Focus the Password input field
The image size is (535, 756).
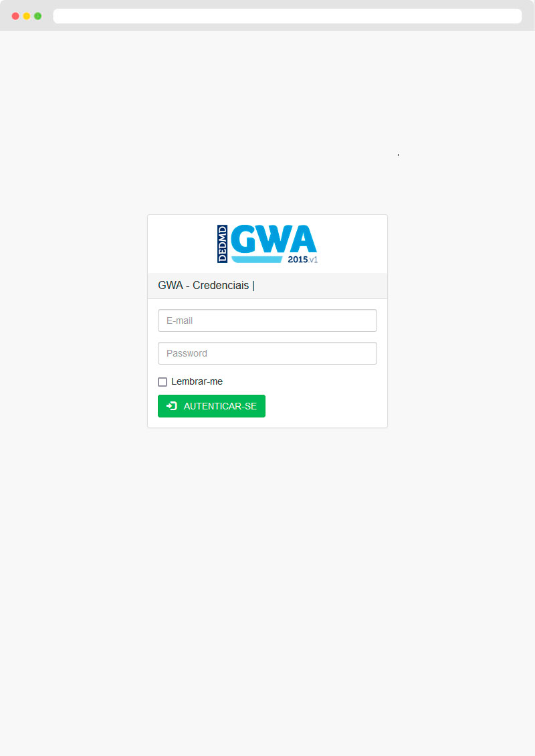tap(267, 353)
